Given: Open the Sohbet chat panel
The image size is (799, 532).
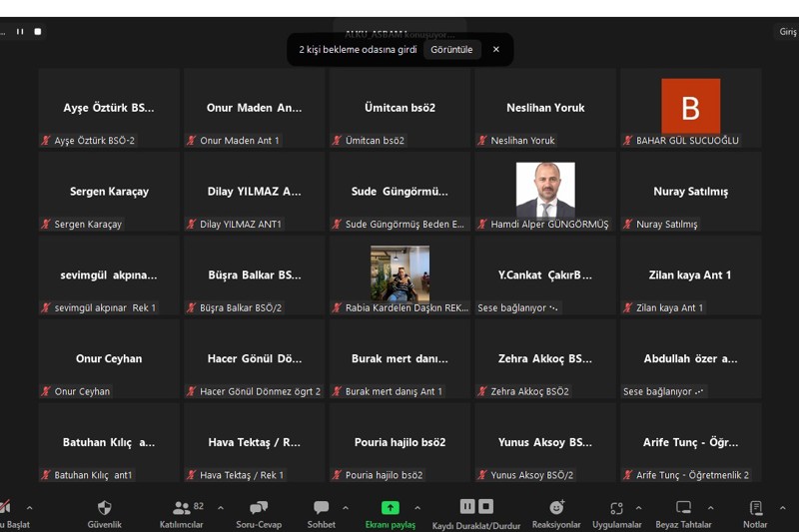Looking at the screenshot, I should pos(321,513).
